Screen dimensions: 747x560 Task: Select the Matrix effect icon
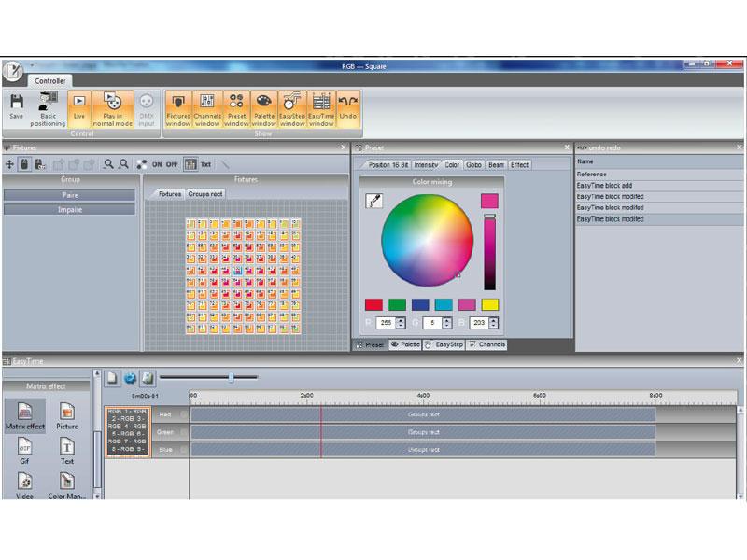[24, 414]
